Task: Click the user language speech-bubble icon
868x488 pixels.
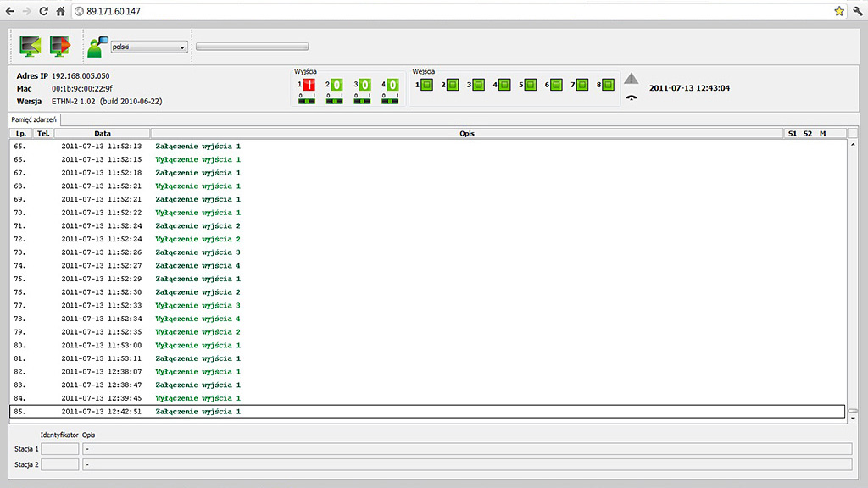Action: (97, 47)
